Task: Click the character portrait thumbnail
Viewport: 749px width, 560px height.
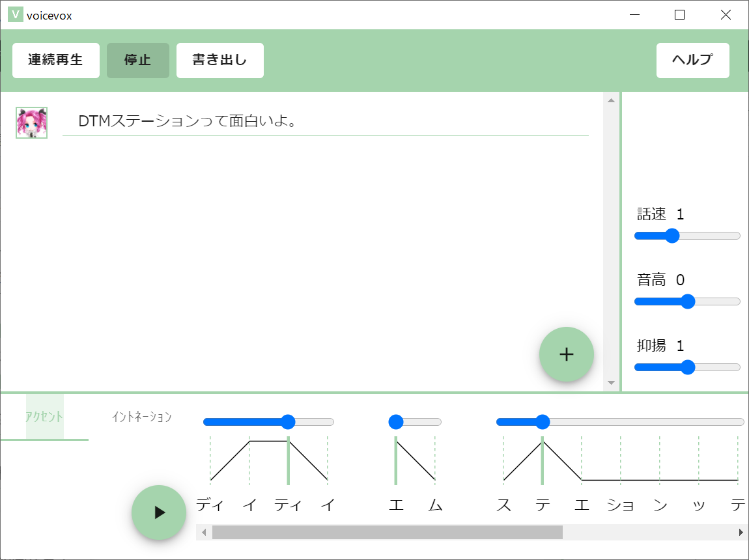Action: tap(31, 122)
